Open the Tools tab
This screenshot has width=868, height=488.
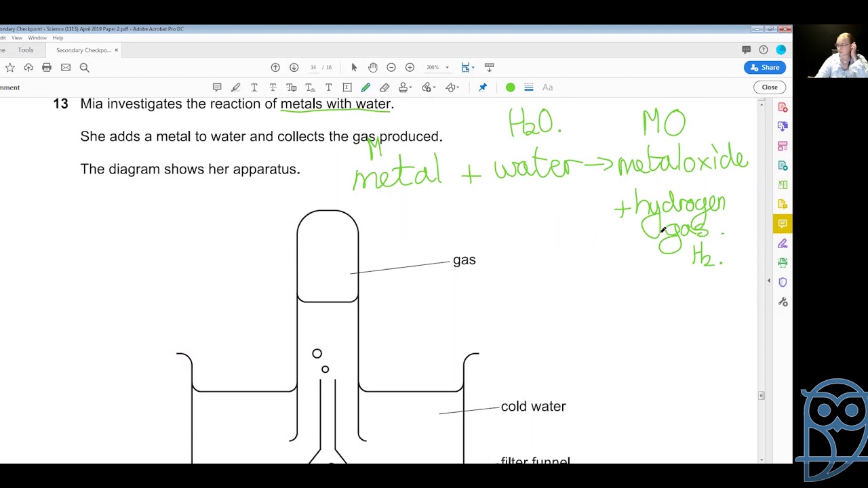[x=26, y=50]
